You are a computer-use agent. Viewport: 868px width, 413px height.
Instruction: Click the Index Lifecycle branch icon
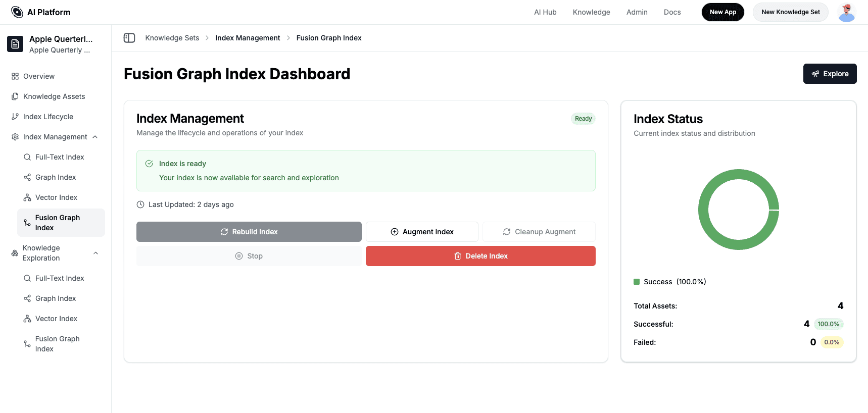pyautogui.click(x=15, y=117)
